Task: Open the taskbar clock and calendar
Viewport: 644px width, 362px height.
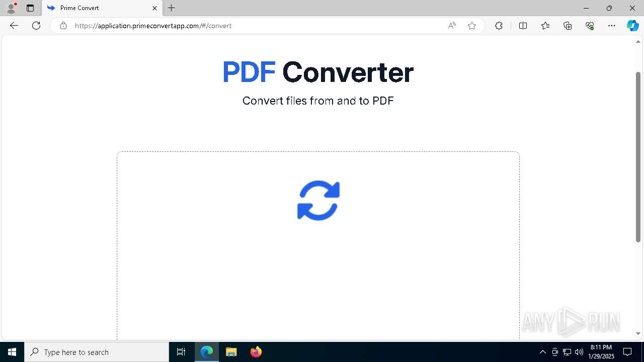Action: pos(601,352)
